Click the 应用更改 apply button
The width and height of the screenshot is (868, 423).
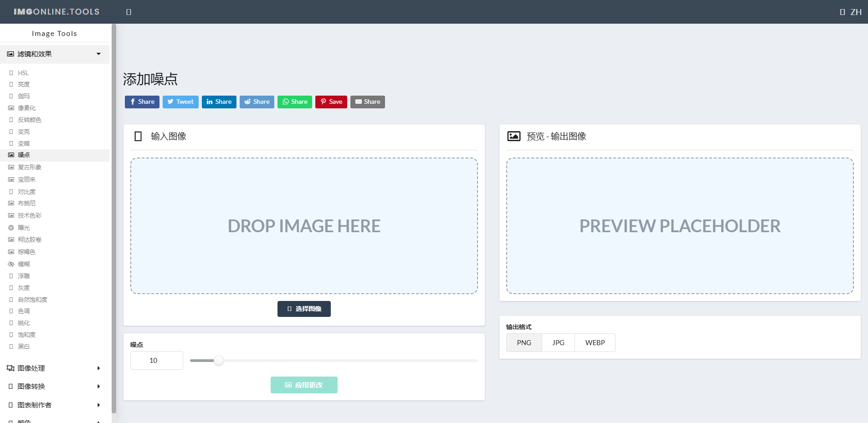(304, 385)
